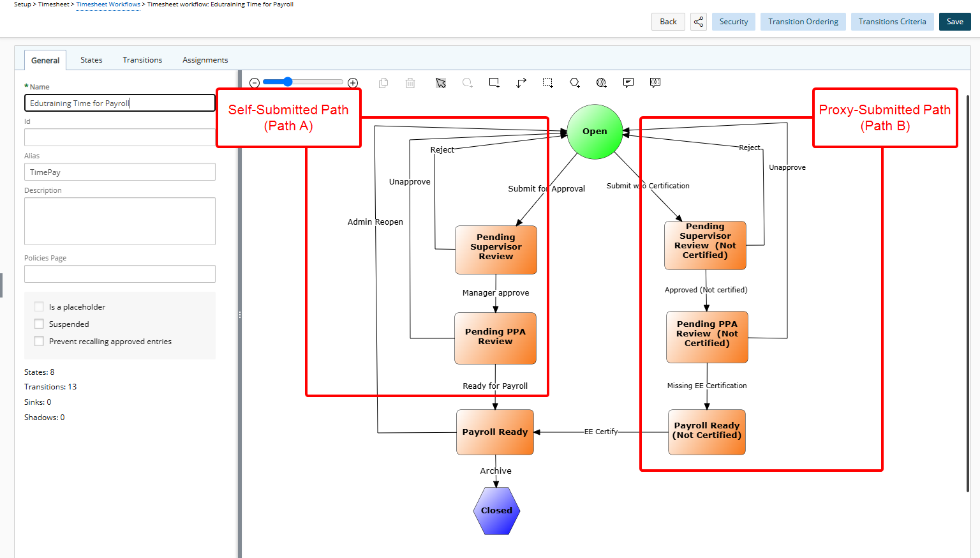Save the workflow with Save button

(955, 22)
